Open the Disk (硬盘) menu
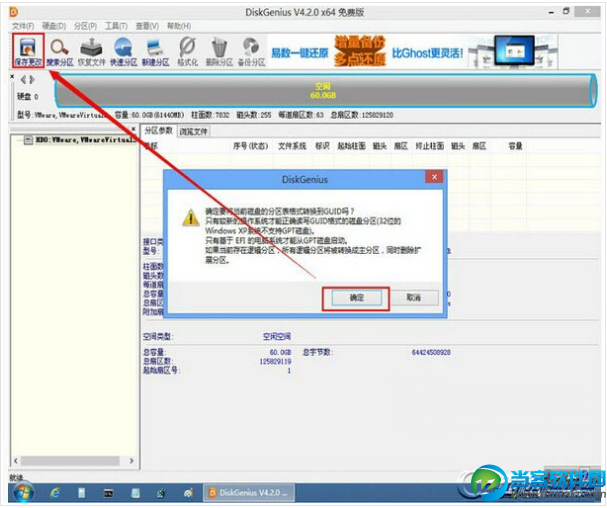This screenshot has height=508, width=607. 54,26
